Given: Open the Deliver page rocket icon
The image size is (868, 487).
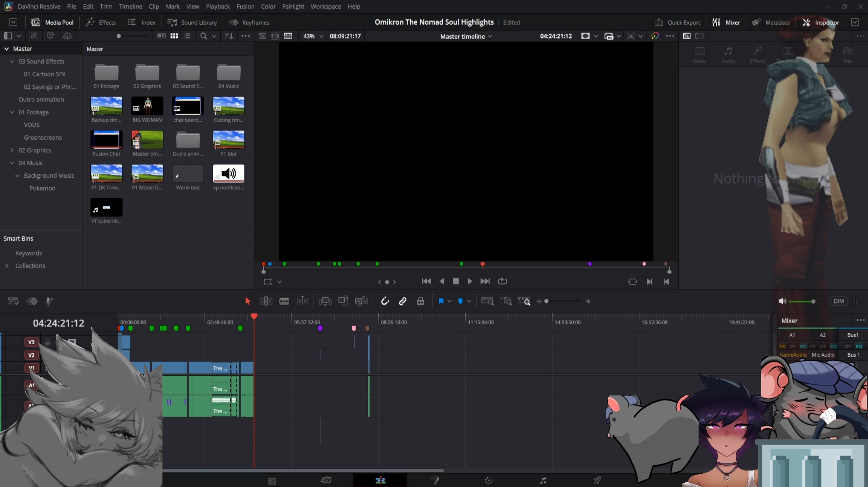Looking at the screenshot, I should point(597,480).
